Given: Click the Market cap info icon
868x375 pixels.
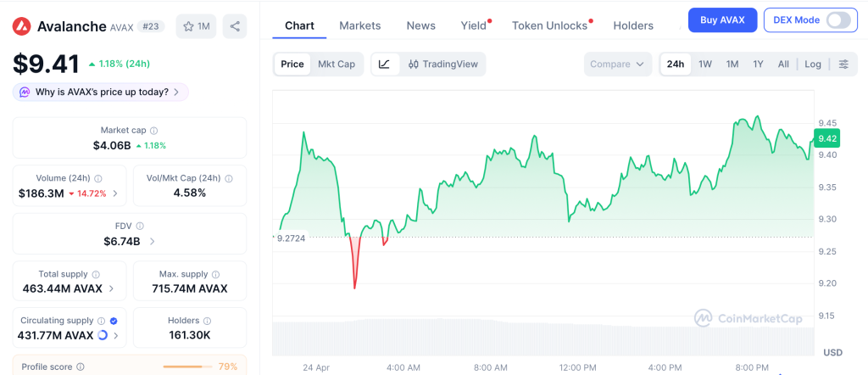Looking at the screenshot, I should 153,131.
